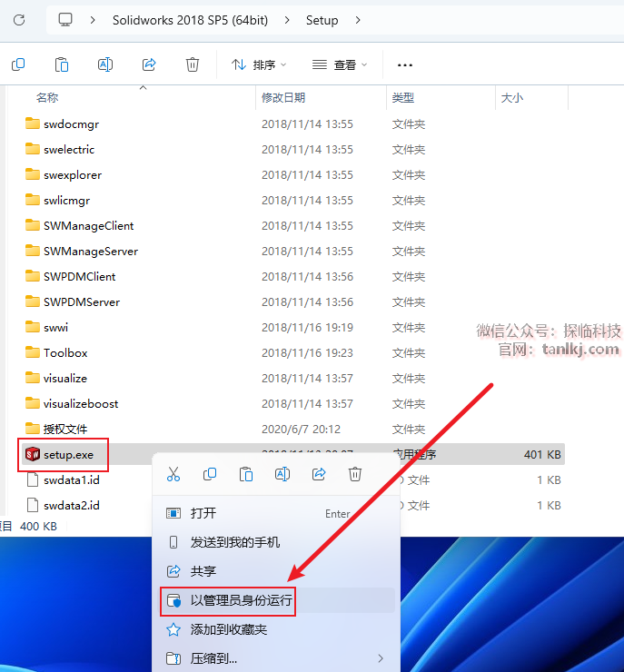The image size is (624, 672).
Task: Select the visualizeboost folder name
Action: click(x=81, y=404)
